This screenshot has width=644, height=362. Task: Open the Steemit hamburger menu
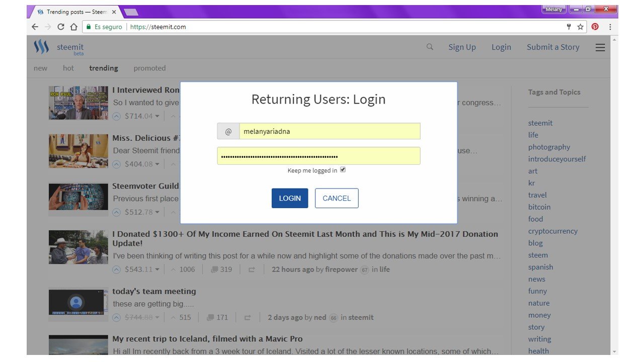tap(600, 47)
